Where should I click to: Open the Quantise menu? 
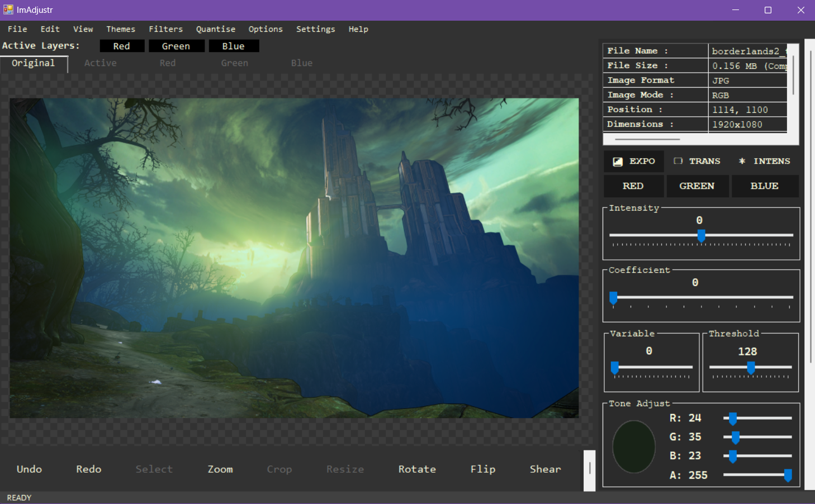tap(215, 29)
